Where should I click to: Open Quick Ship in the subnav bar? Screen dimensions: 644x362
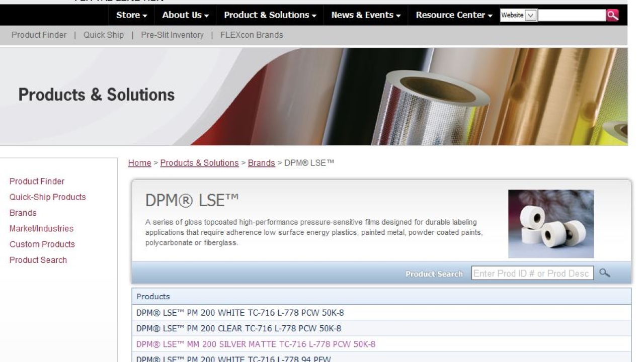tap(104, 35)
